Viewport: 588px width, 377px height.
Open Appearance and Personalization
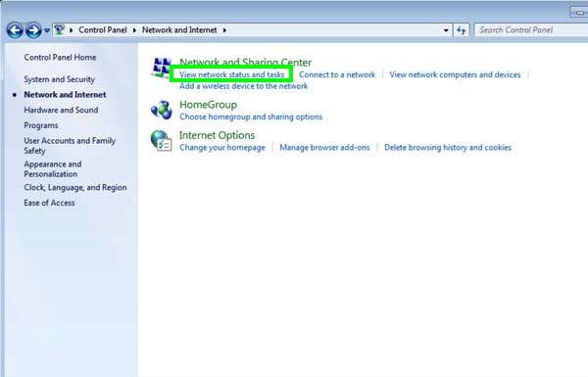click(x=53, y=169)
